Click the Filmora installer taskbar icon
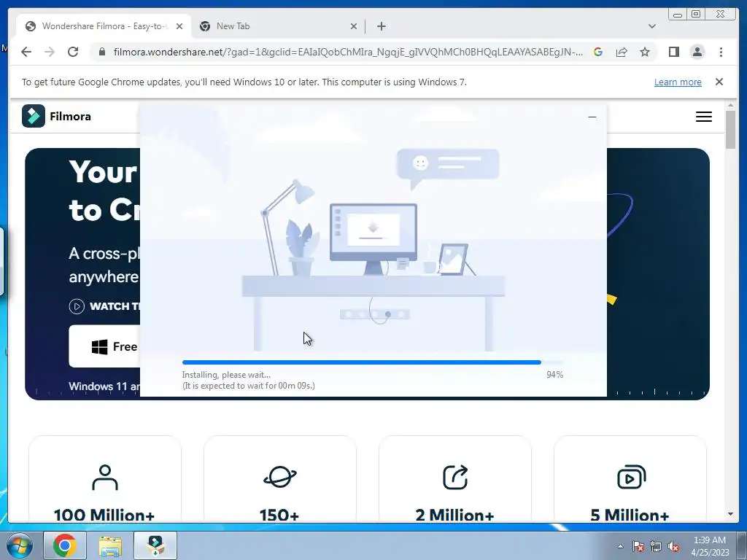This screenshot has width=747, height=560. pos(155,545)
